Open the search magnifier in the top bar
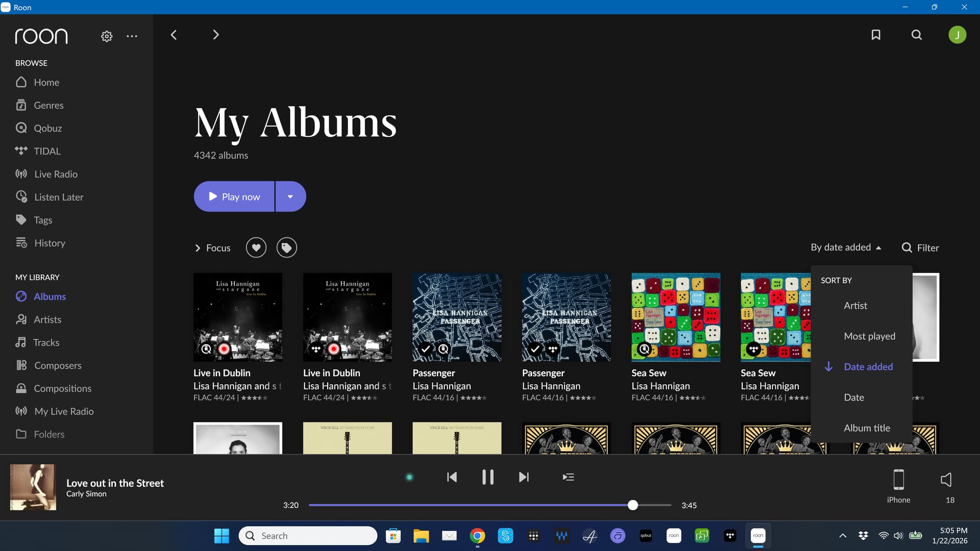 (x=917, y=35)
